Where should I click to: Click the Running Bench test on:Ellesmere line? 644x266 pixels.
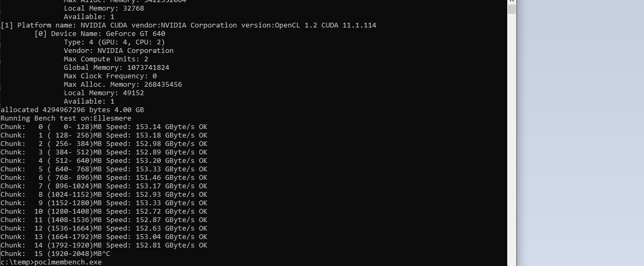pyautogui.click(x=66, y=118)
